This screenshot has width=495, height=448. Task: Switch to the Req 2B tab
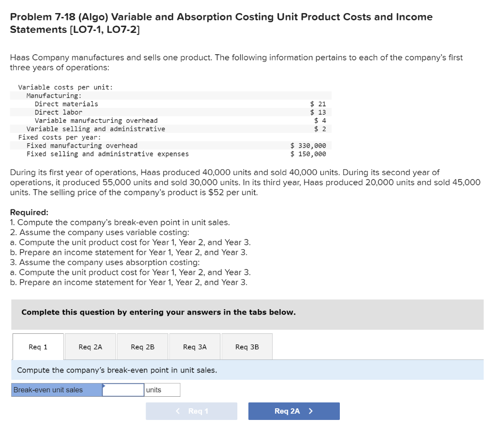142,346
